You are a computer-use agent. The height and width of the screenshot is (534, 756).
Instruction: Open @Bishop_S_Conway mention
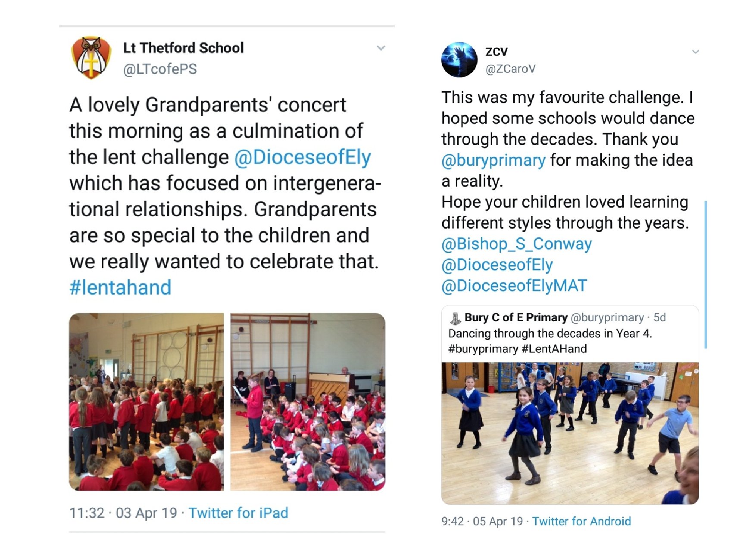tap(516, 244)
